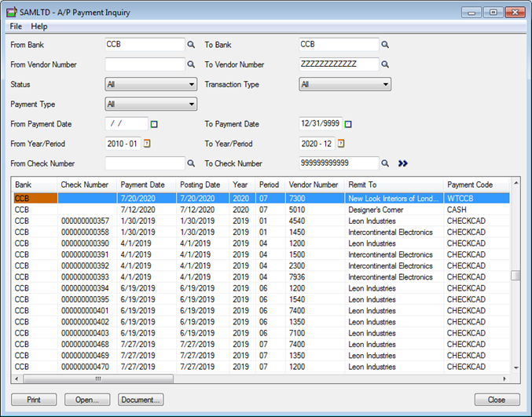Open the To Payment Date calendar

348,124
